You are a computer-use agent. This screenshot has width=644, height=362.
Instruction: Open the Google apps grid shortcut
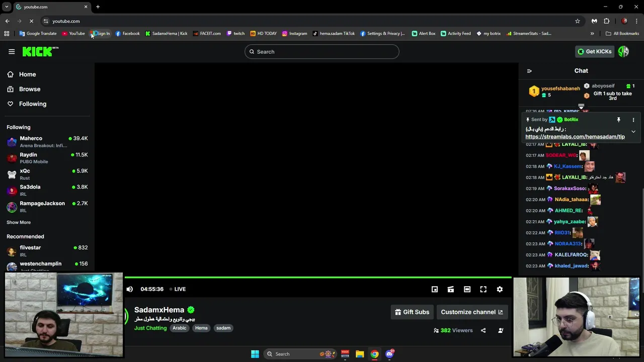7,34
